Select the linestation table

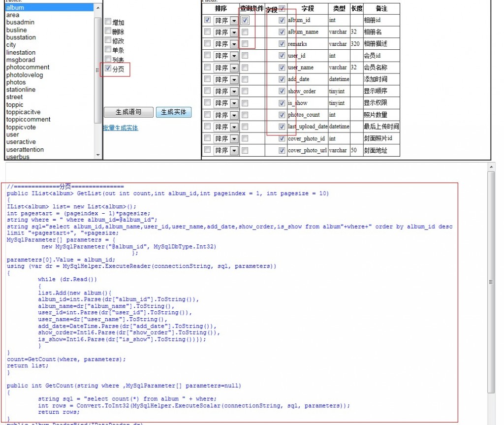point(49,52)
